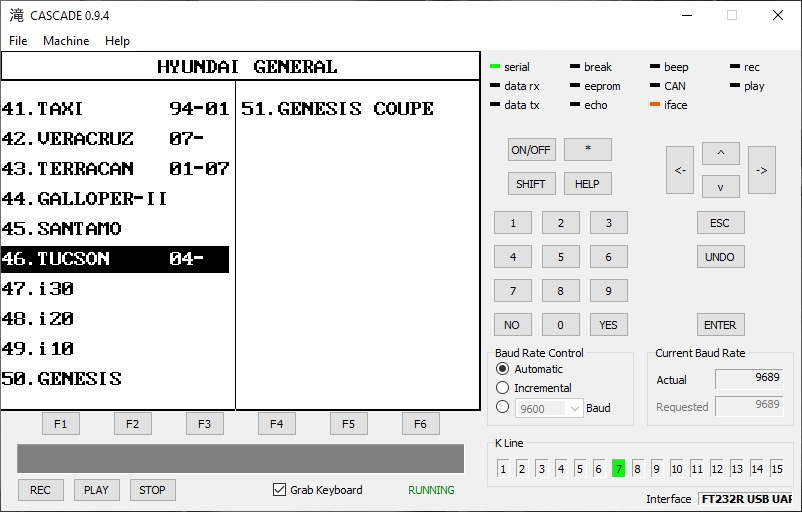Click the HELP keypad button

pyautogui.click(x=588, y=184)
